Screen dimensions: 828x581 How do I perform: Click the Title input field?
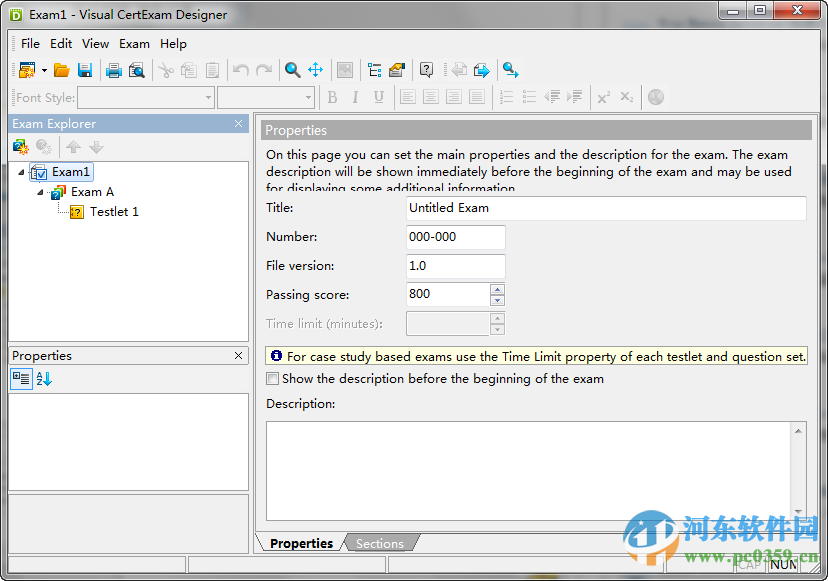pyautogui.click(x=606, y=208)
